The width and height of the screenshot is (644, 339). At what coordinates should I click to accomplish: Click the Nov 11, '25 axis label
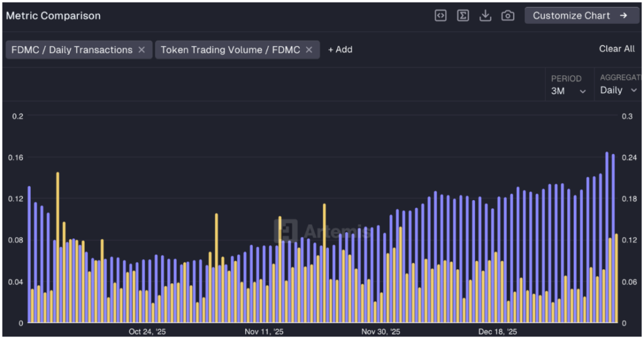tap(264, 331)
